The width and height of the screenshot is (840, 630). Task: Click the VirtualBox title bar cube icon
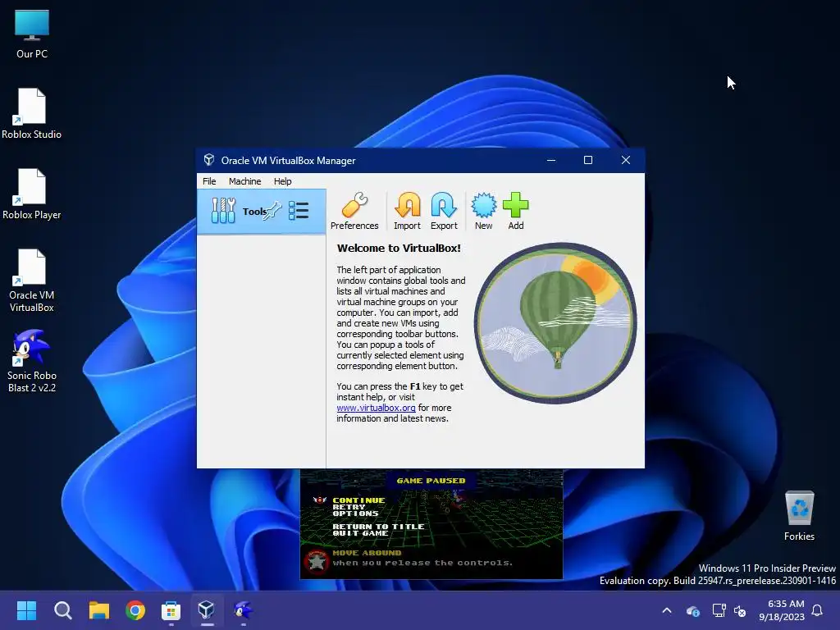tap(209, 160)
